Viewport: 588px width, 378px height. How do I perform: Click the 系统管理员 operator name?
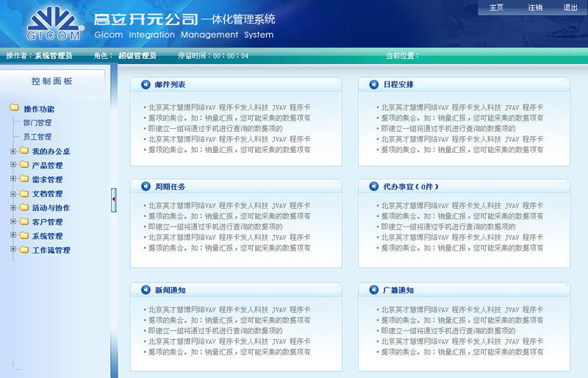(53, 56)
